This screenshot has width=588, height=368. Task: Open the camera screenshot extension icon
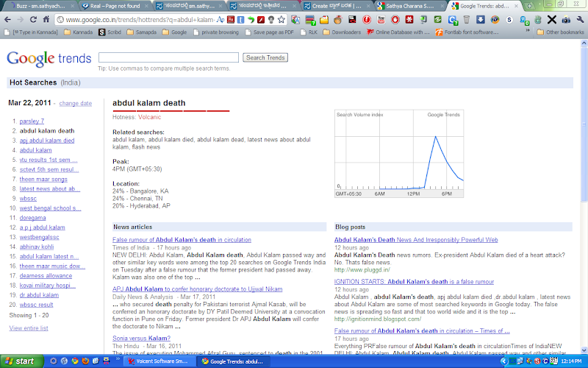(566, 20)
